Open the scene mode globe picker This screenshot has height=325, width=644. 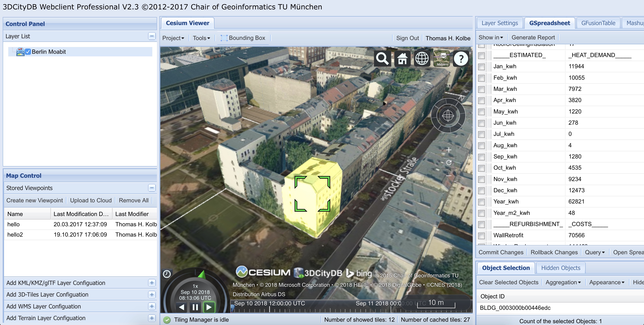[x=422, y=59]
